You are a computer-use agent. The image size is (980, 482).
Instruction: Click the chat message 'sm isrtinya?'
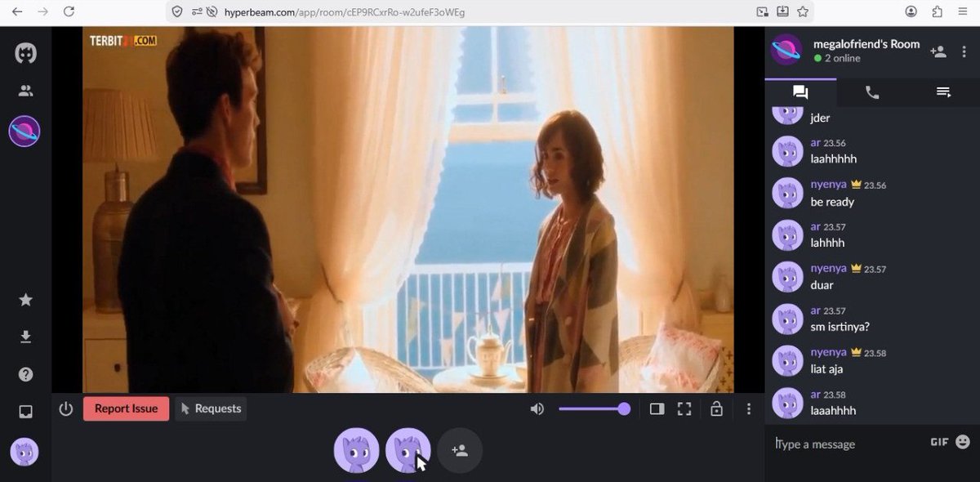point(840,327)
